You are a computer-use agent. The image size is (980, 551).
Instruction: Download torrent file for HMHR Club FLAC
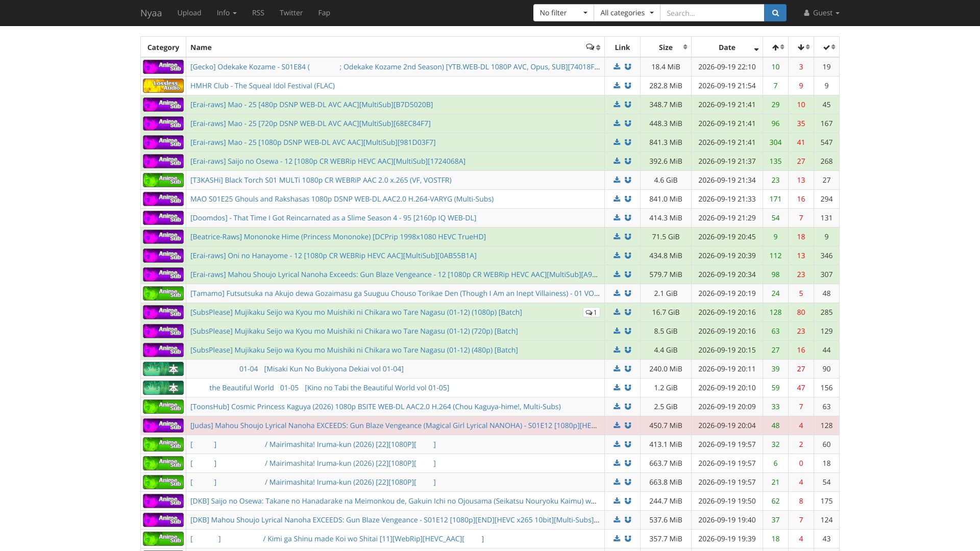[x=617, y=86]
